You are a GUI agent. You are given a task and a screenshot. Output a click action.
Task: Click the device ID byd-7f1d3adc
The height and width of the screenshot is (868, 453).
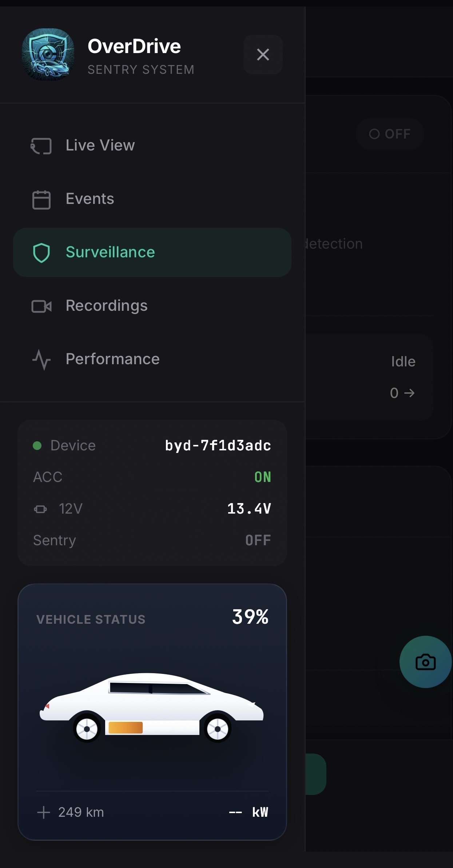click(218, 445)
